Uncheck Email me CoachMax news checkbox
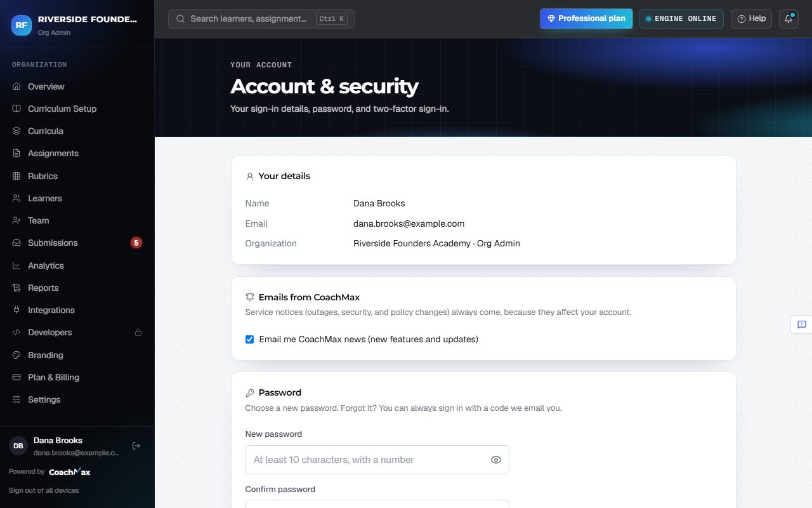 tap(249, 339)
